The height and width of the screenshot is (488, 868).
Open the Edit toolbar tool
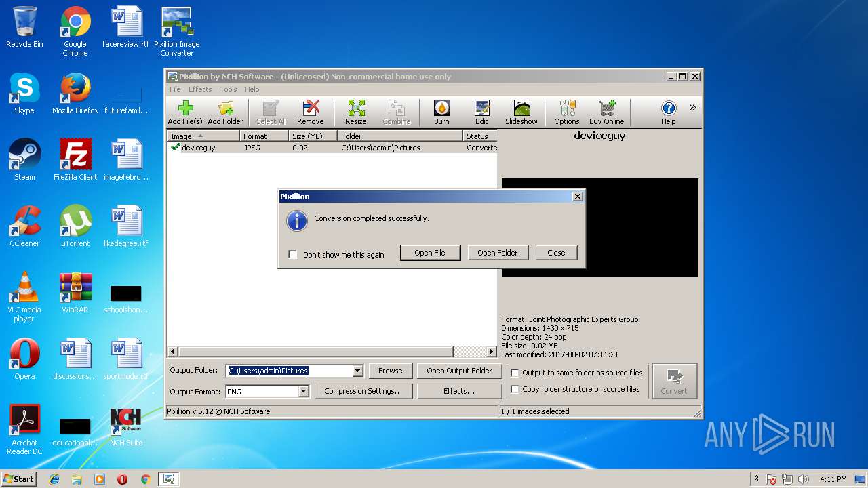click(481, 113)
